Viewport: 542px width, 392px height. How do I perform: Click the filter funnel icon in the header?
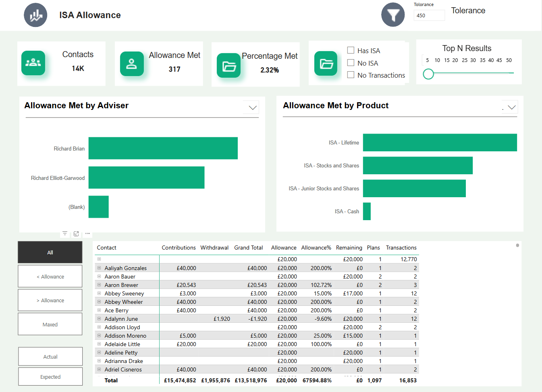pyautogui.click(x=393, y=14)
